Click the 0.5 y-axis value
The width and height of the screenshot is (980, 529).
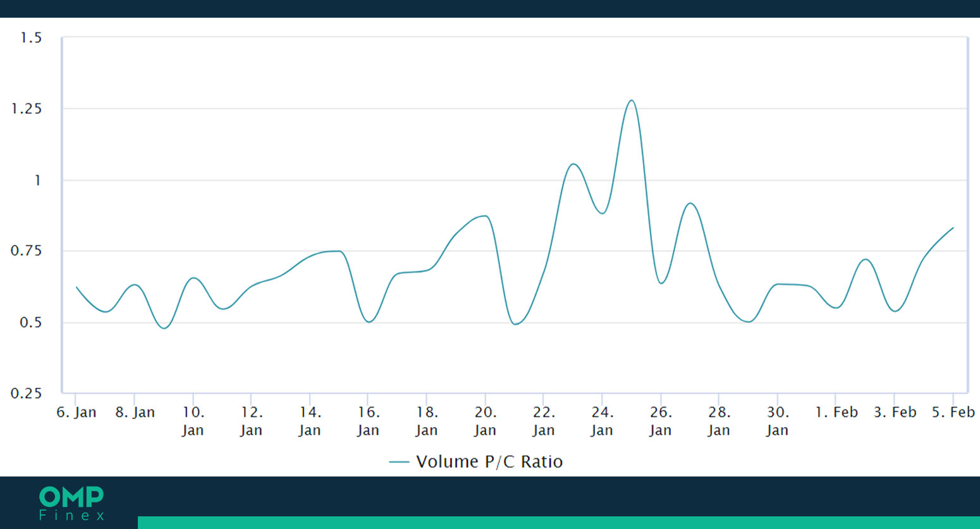point(30,323)
